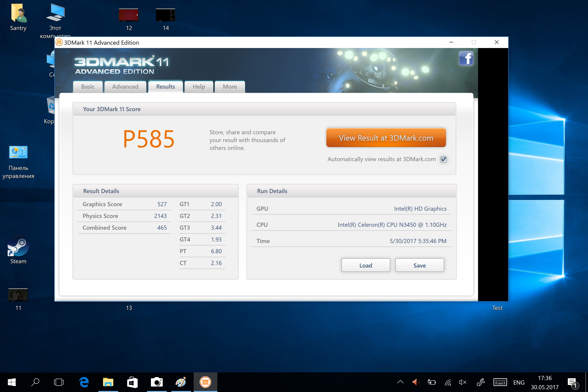Viewport: 588px width, 392px height.
Task: Launch Microsoft Edge from taskbar
Action: [84, 382]
